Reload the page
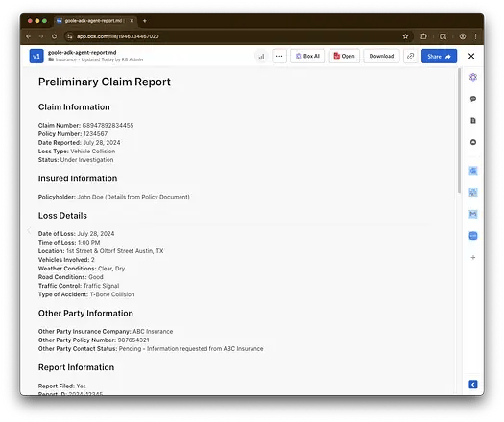The width and height of the screenshot is (504, 422). pyautogui.click(x=54, y=36)
